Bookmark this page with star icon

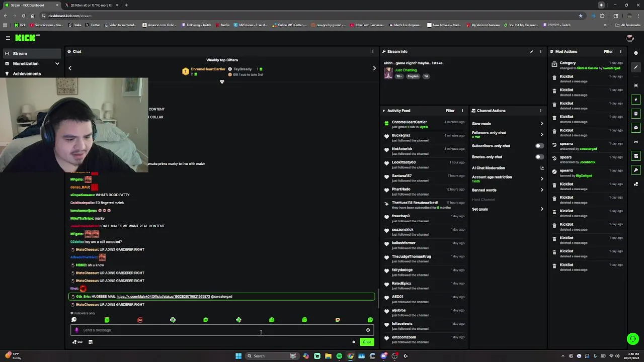pos(581,16)
